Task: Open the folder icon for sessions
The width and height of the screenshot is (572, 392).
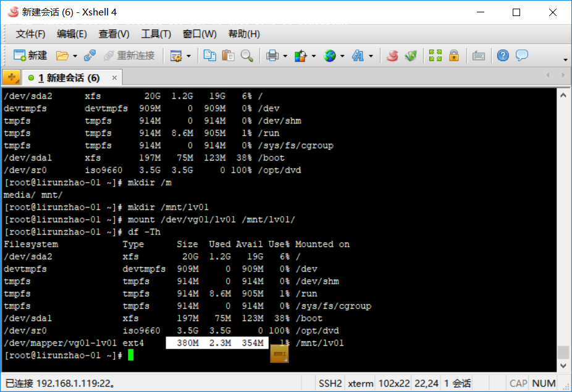Action: (x=62, y=56)
